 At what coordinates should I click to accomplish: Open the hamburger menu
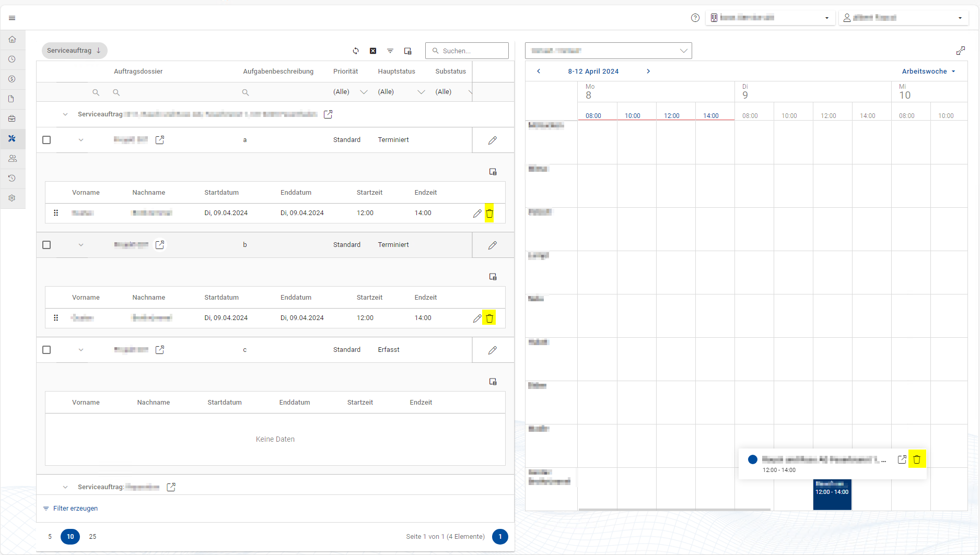point(12,18)
